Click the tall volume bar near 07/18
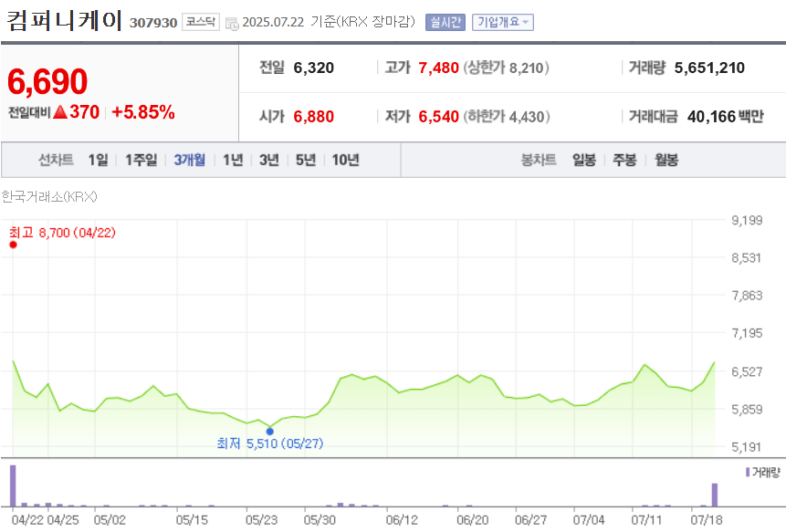The height and width of the screenshot is (532, 786). (x=715, y=495)
